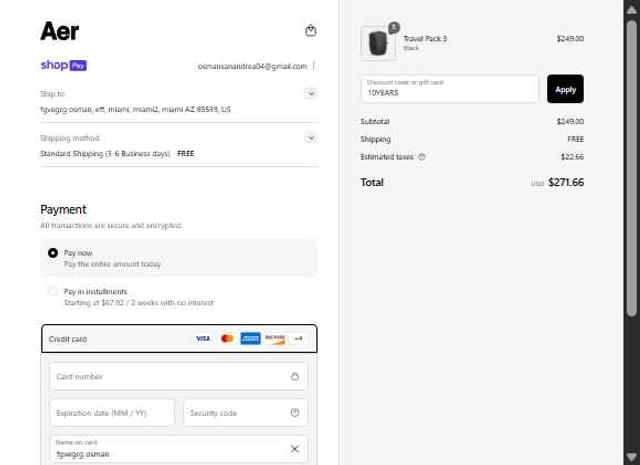This screenshot has height=465, width=640.
Task: Click the Name on card field
Action: (x=179, y=449)
